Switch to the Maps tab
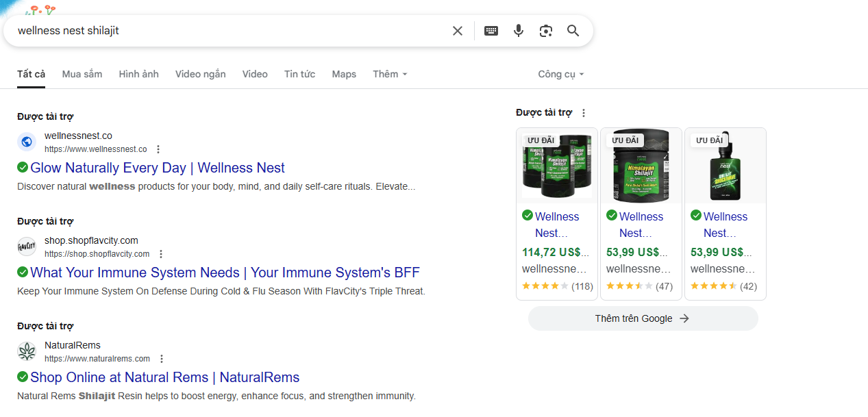The height and width of the screenshot is (417, 868). coord(344,74)
